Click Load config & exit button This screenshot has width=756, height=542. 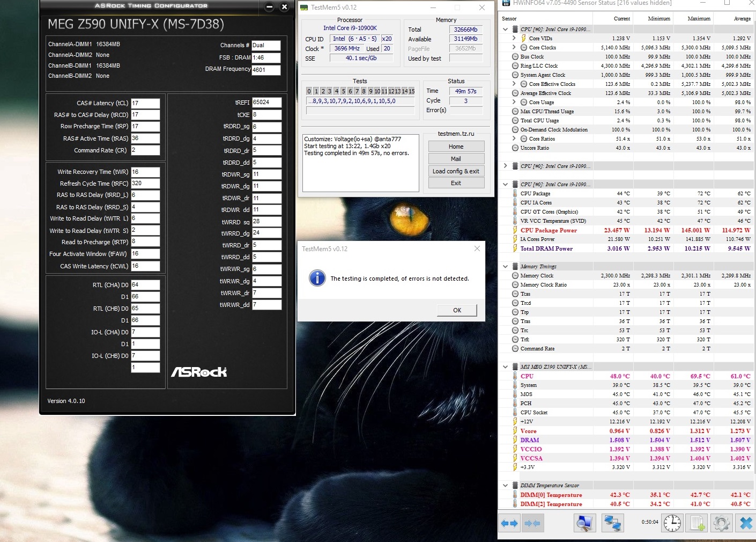[x=456, y=171]
